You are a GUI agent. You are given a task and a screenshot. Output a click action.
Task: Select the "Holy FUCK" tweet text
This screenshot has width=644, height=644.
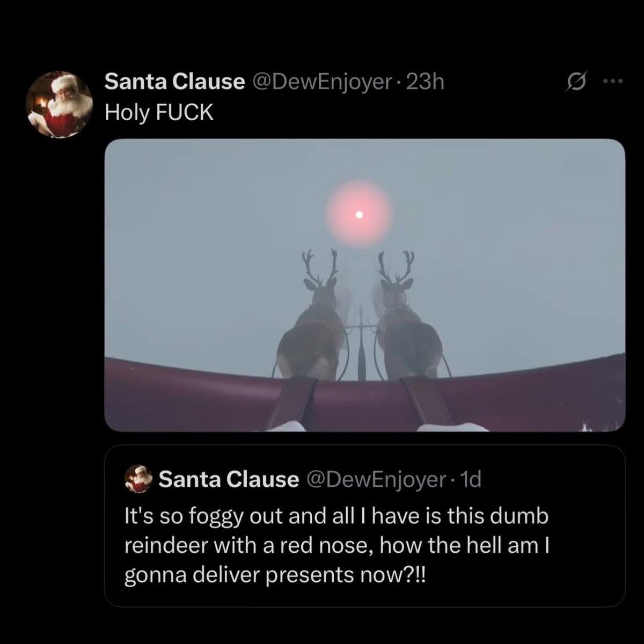tap(159, 112)
